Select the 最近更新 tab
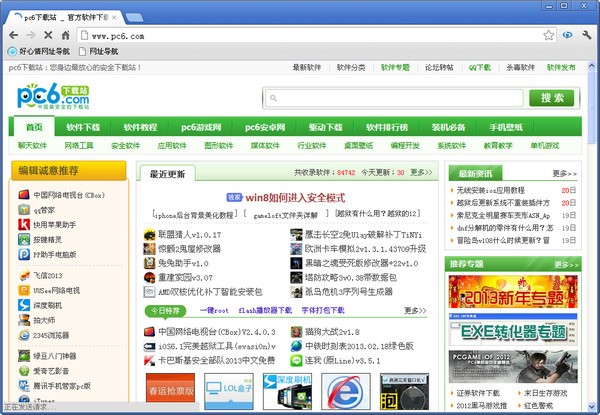This screenshot has height=415, width=600. 168,174
